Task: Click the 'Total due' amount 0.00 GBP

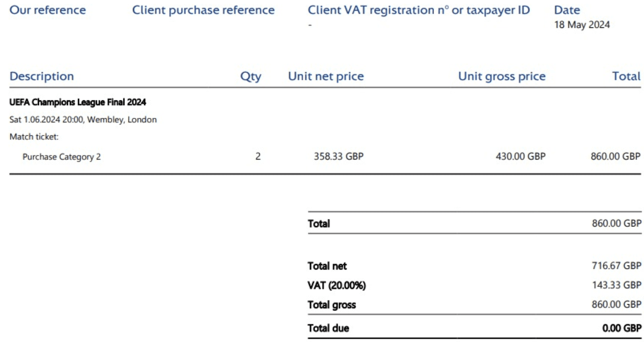Action: click(x=622, y=328)
